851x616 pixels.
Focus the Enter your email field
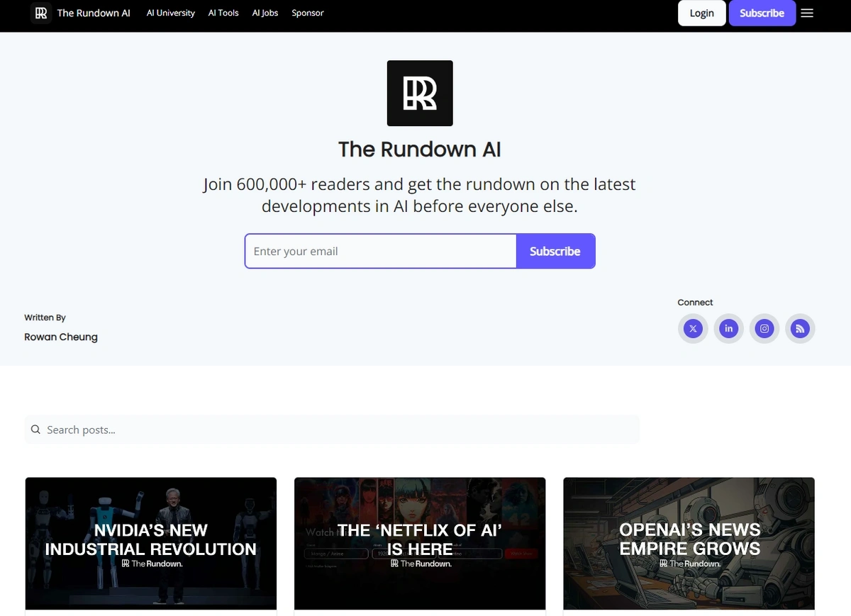pyautogui.click(x=381, y=251)
